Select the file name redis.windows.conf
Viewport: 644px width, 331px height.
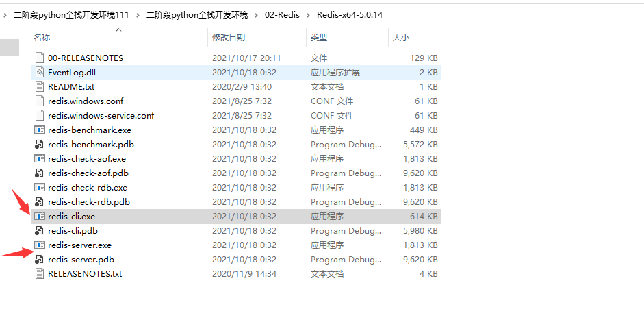tap(86, 101)
